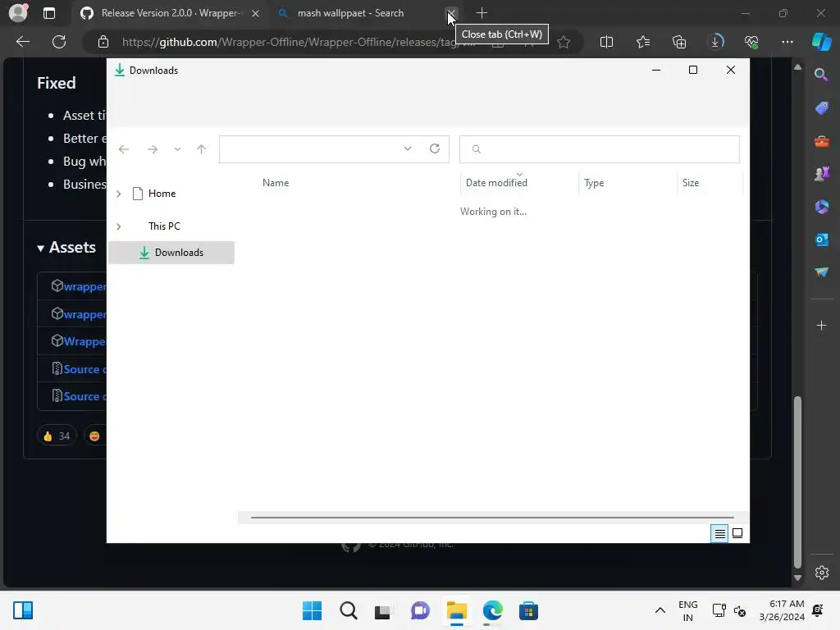
Task: Click the Explorer horizontal scrollbar
Action: point(492,518)
